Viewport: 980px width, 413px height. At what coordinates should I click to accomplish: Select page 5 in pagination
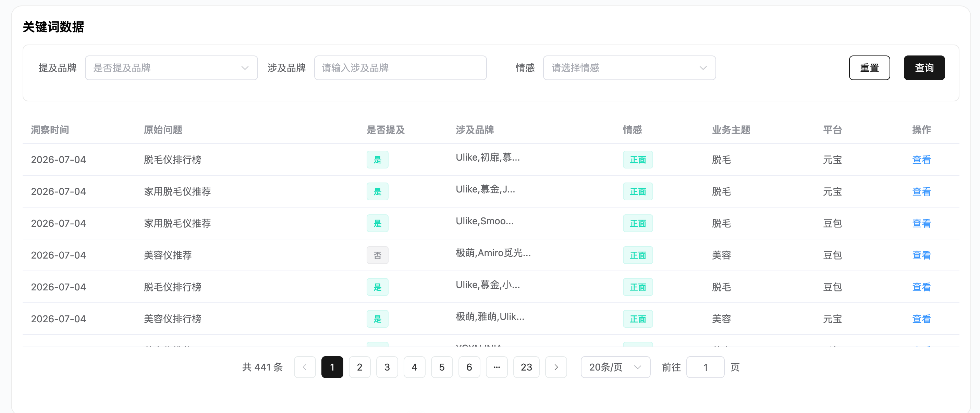pyautogui.click(x=442, y=367)
